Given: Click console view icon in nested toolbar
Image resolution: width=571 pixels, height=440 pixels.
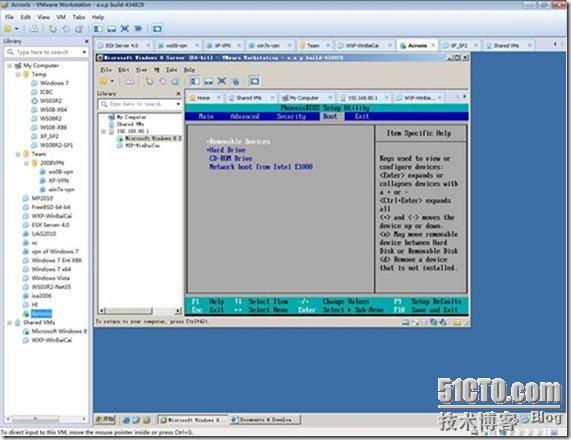Looking at the screenshot, I should [x=254, y=81].
